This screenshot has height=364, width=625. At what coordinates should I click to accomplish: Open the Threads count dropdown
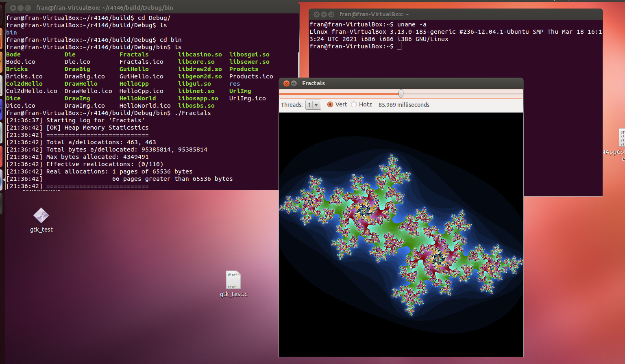pos(316,104)
